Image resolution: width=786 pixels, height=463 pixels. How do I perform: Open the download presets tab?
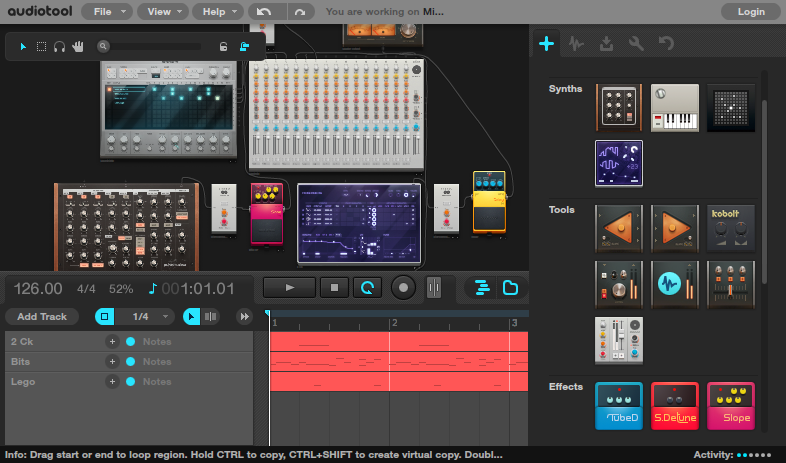click(x=607, y=44)
